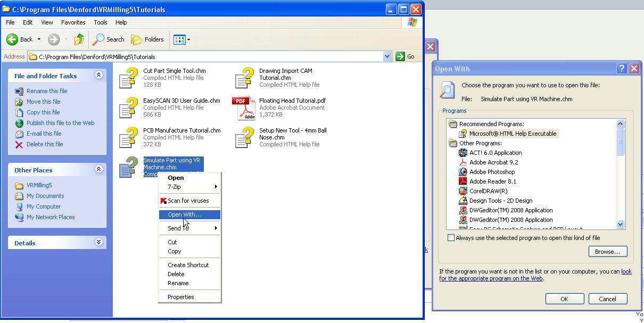Open the Views button dropdown
This screenshot has width=644, height=323.
[188, 39]
